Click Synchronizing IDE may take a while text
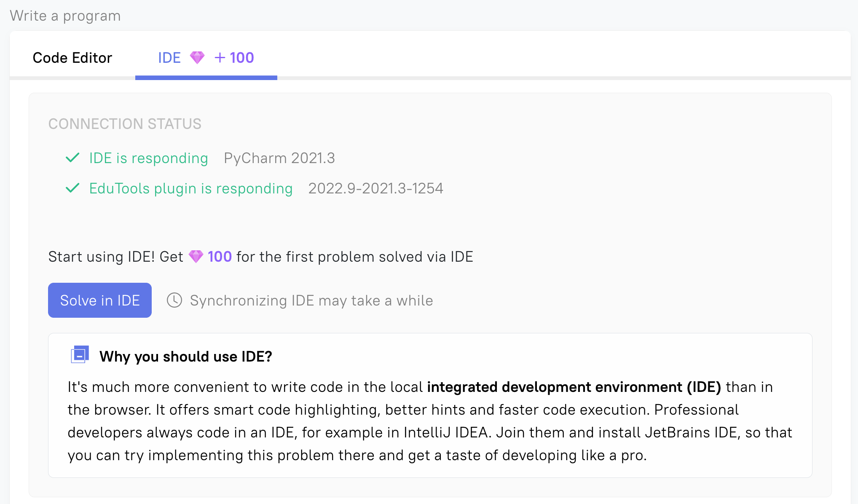858x504 pixels. 311,300
